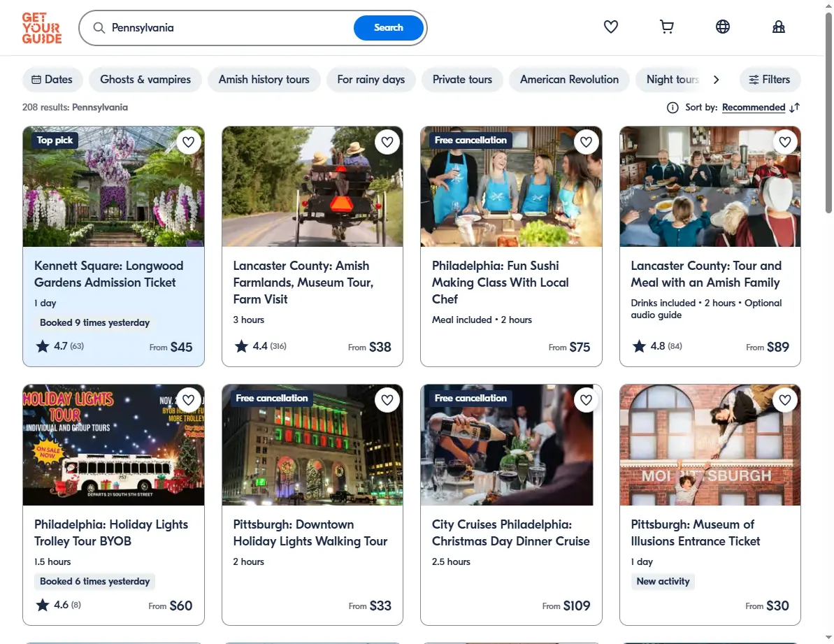834x644 pixels.
Task: Open Lancaster County Amish Farmlands title link
Action: click(x=303, y=282)
